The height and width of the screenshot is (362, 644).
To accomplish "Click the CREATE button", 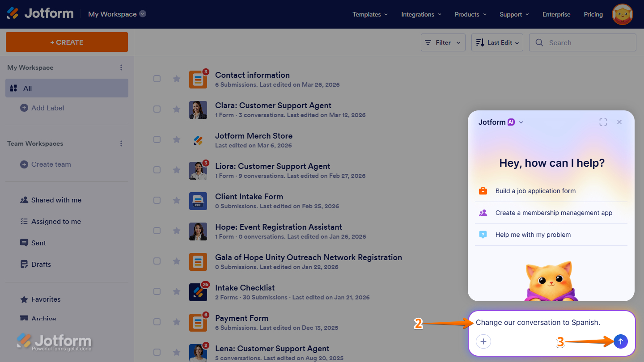I will [x=66, y=42].
